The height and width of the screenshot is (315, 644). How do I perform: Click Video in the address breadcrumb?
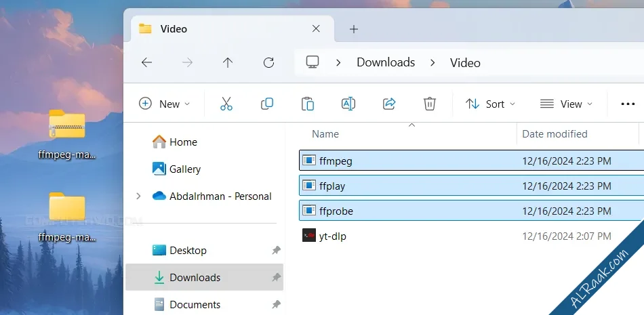[x=465, y=63]
